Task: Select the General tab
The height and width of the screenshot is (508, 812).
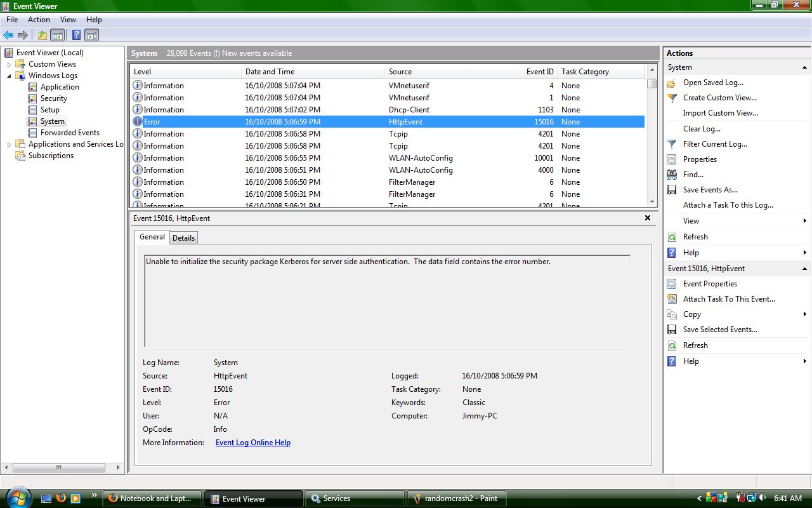Action: point(152,237)
